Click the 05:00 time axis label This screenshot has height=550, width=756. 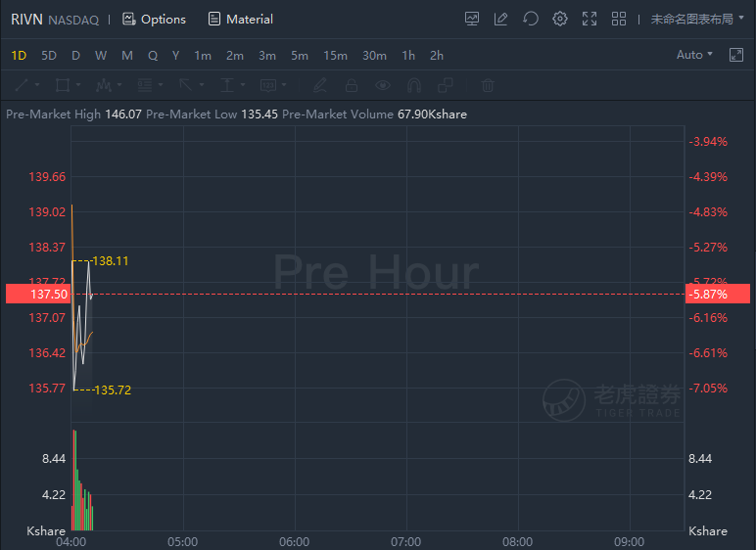[x=183, y=542]
